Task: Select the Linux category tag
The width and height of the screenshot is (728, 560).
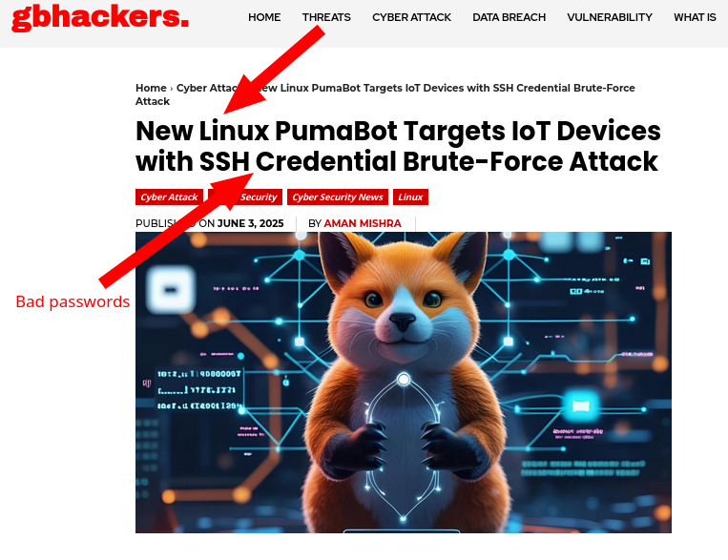Action: tap(410, 197)
